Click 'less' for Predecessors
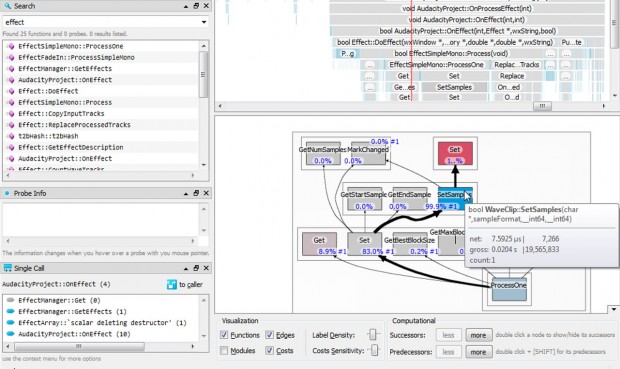 coord(448,352)
